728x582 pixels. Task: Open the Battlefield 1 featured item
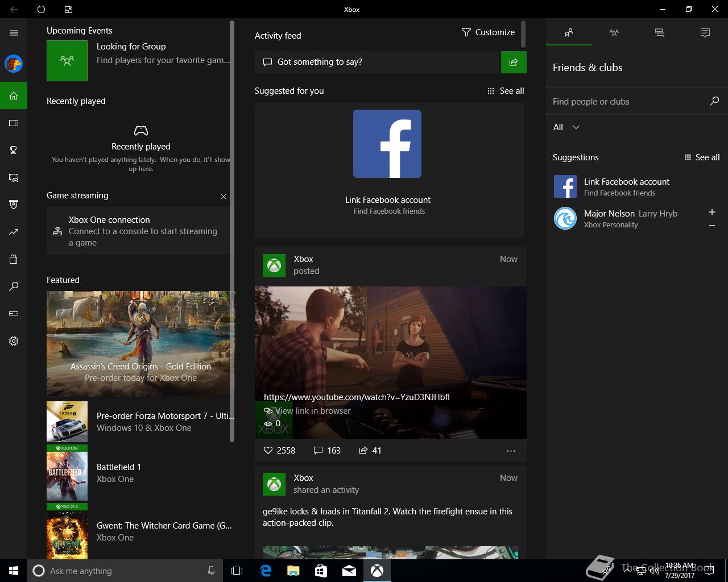140,473
